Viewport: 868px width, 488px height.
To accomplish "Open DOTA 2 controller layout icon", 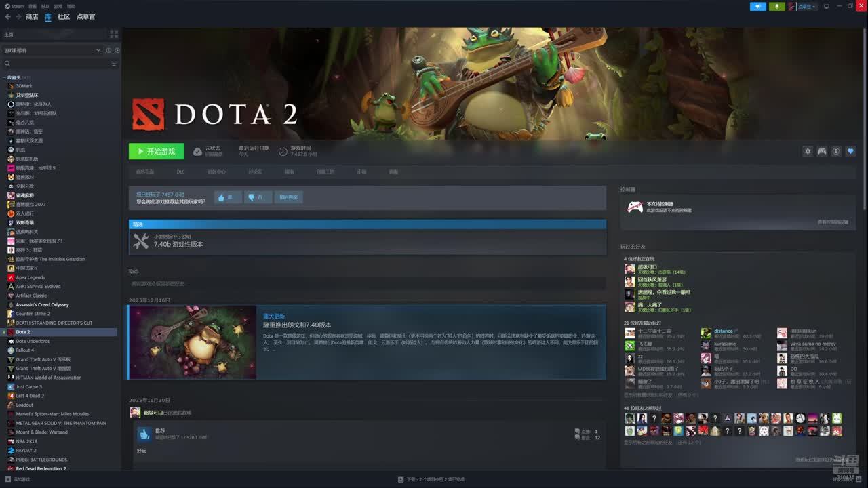I will [x=821, y=151].
